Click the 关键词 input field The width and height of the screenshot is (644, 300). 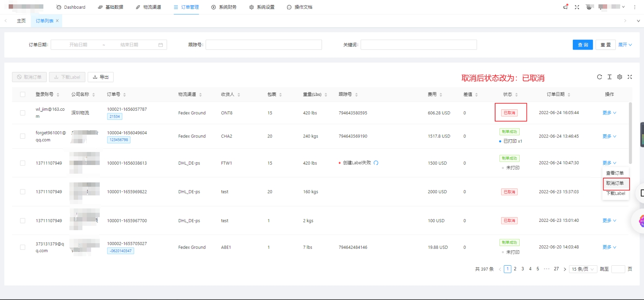pos(418,45)
